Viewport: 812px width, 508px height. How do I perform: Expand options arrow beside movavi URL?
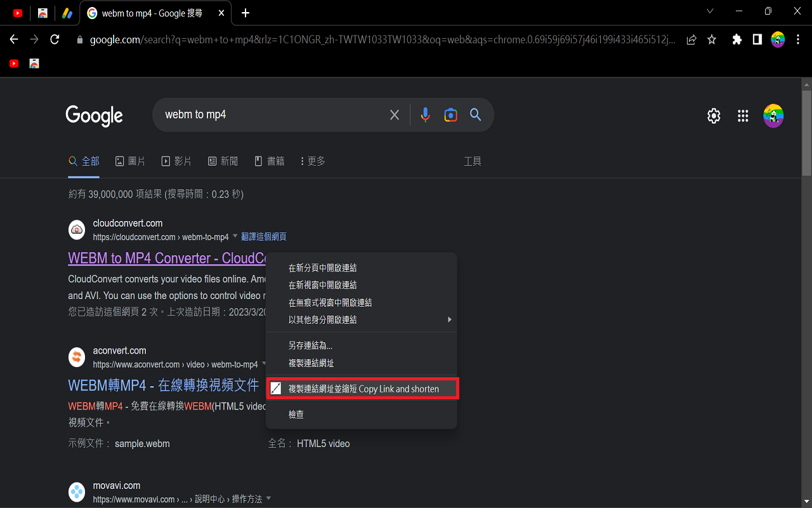pyautogui.click(x=268, y=498)
